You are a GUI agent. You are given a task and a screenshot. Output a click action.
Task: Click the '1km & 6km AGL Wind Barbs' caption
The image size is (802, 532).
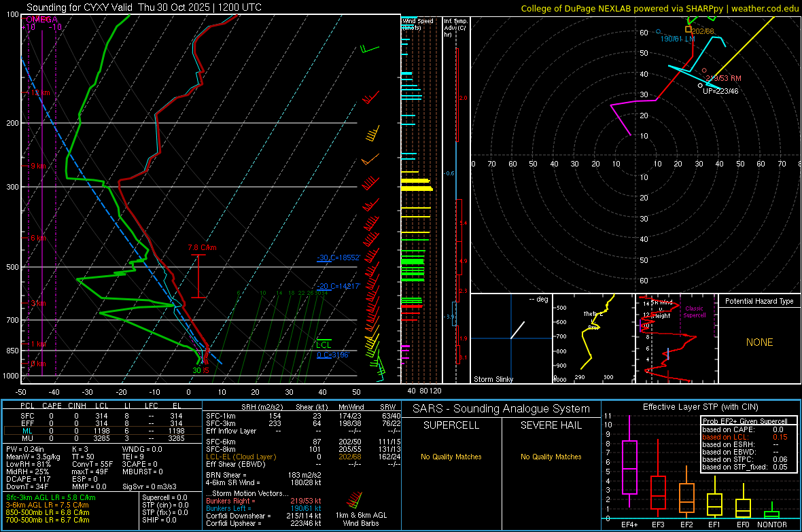361,519
